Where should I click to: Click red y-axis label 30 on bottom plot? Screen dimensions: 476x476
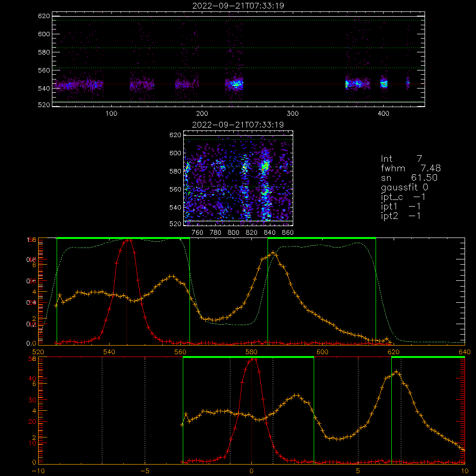click(x=32, y=400)
